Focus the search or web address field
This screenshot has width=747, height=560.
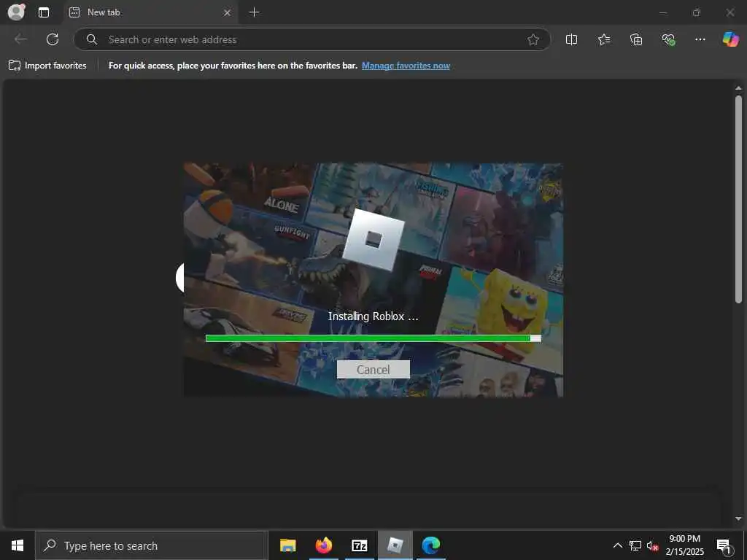click(312, 39)
